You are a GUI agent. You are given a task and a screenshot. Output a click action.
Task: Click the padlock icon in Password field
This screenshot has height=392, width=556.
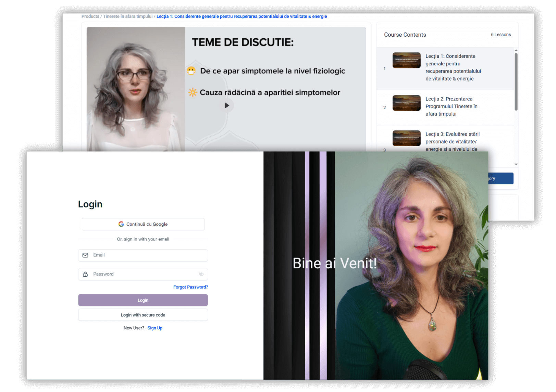coord(85,274)
